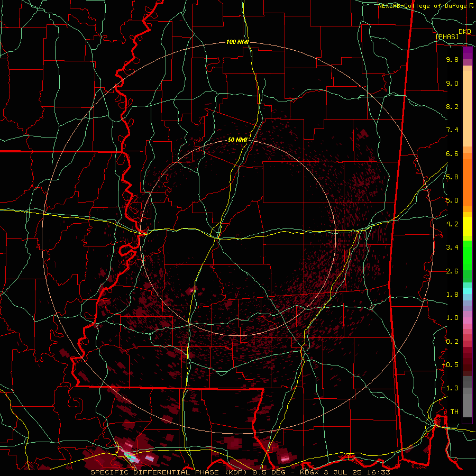Click the "SPECIFIC DIFFERENTIAL PHASE (KDP)" product title
476x476 pixels.
[x=168, y=472]
